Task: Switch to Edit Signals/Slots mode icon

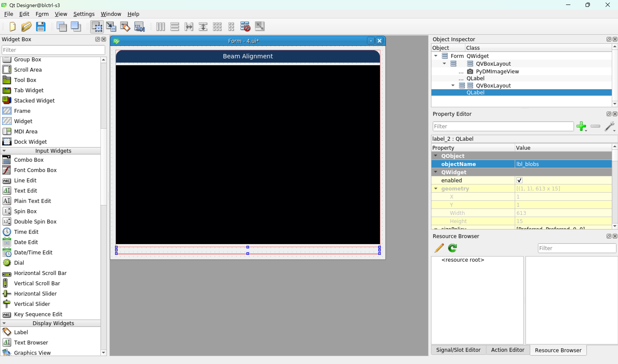Action: [111, 27]
